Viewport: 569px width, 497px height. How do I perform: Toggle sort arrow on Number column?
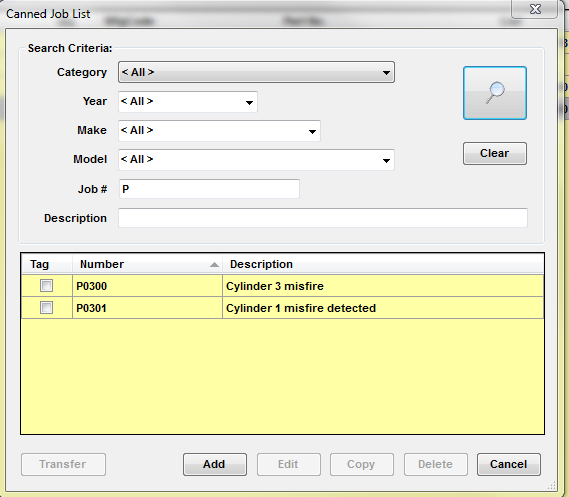(x=214, y=264)
